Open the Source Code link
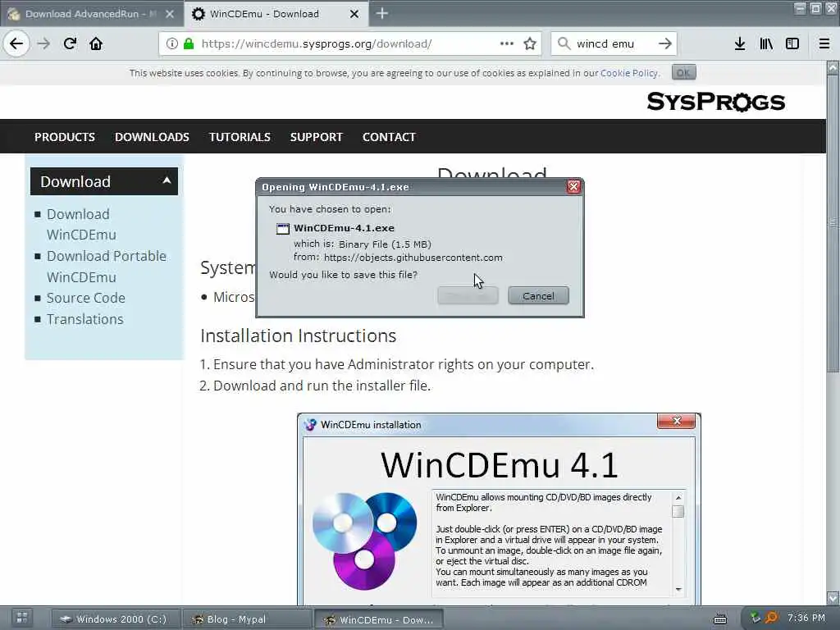This screenshot has height=630, width=840. tap(85, 298)
